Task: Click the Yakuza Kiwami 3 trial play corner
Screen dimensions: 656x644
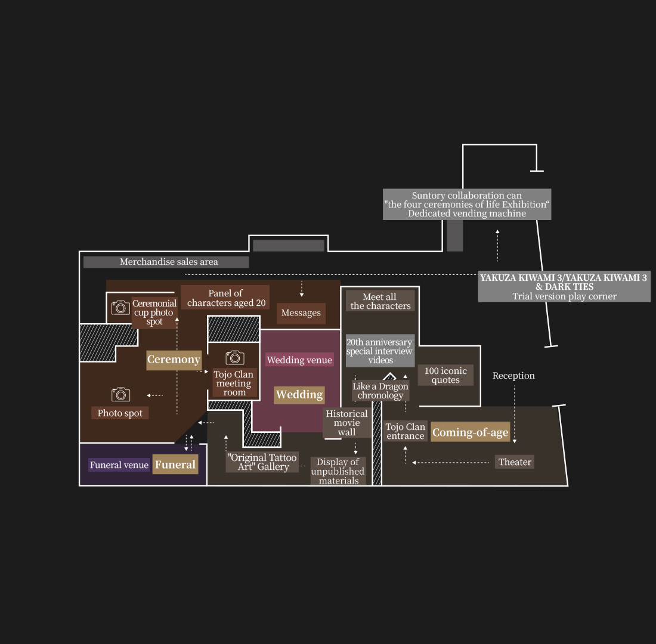Action: [x=564, y=287]
